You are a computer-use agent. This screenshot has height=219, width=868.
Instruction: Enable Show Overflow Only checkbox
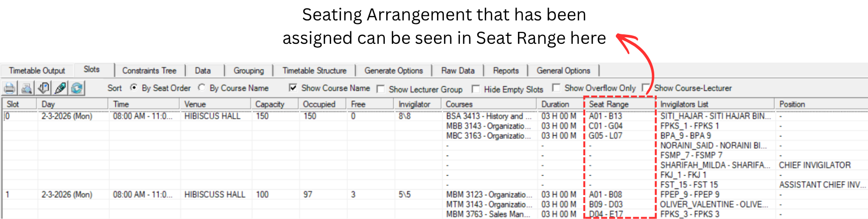point(556,88)
